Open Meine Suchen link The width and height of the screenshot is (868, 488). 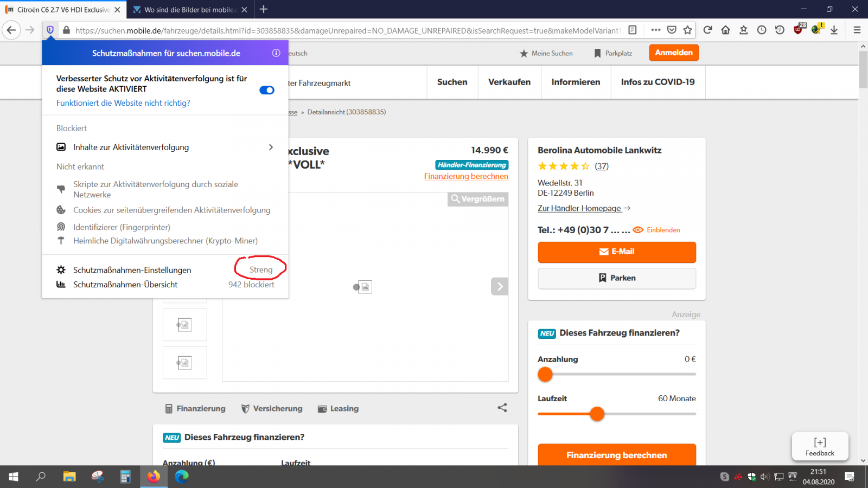tap(546, 53)
